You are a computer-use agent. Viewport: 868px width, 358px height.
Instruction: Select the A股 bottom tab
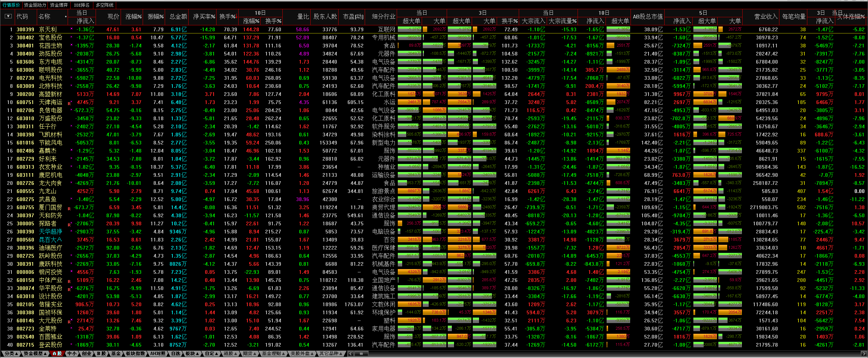(x=57, y=354)
